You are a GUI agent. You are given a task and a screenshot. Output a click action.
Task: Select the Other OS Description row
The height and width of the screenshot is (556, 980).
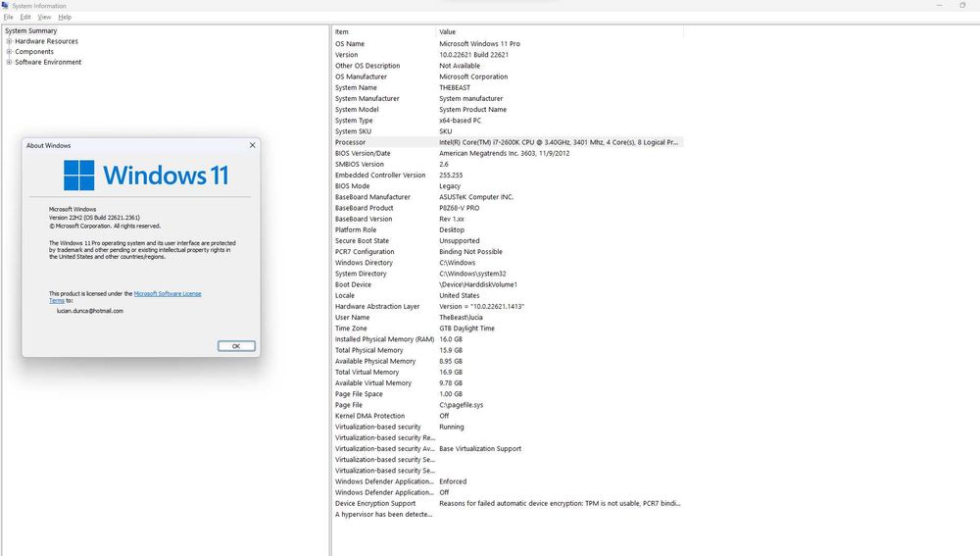coord(508,66)
